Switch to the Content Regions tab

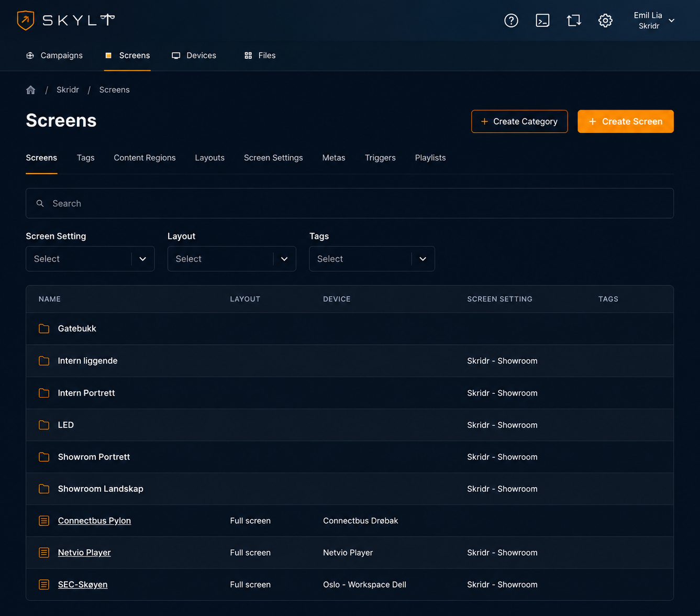[145, 158]
